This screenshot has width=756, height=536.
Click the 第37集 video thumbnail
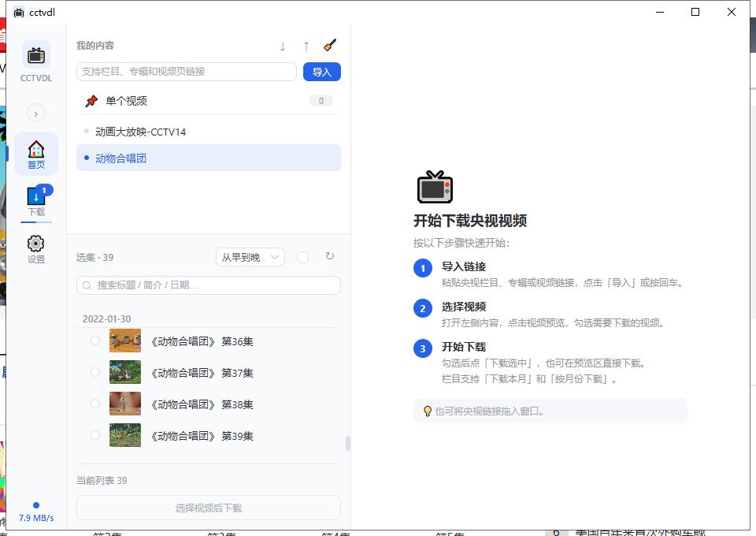pos(125,372)
